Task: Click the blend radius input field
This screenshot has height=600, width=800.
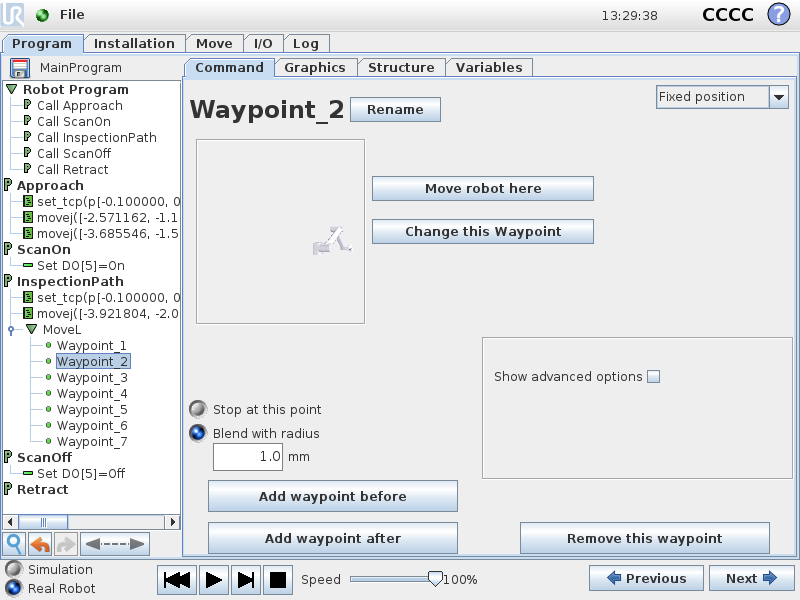Action: coord(247,456)
